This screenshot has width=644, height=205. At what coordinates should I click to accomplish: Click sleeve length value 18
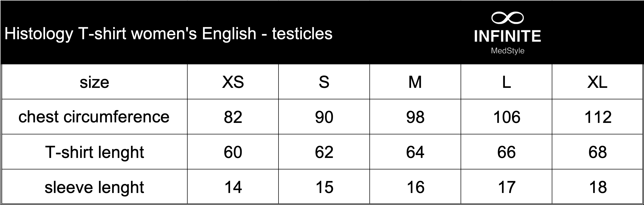pos(598,187)
